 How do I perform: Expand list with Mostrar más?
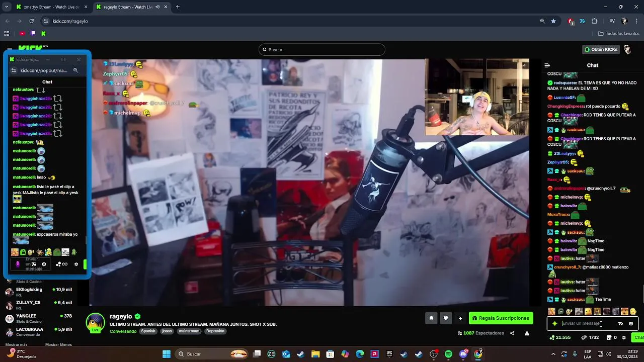pyautogui.click(x=16, y=344)
